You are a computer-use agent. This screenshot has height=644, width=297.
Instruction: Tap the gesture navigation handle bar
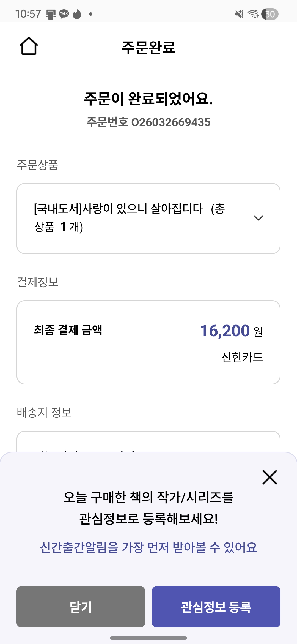pyautogui.click(x=148, y=638)
